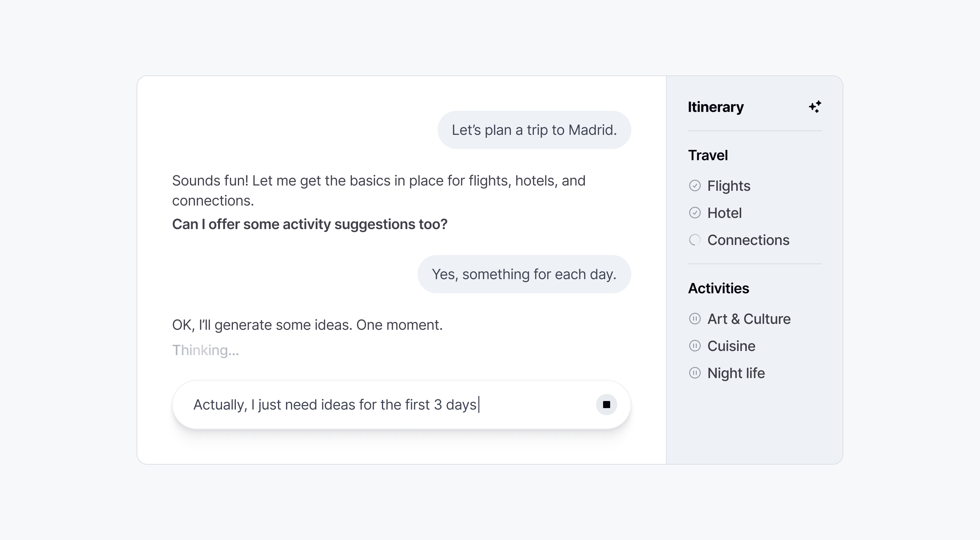Click the Itinerary heading

(x=716, y=107)
